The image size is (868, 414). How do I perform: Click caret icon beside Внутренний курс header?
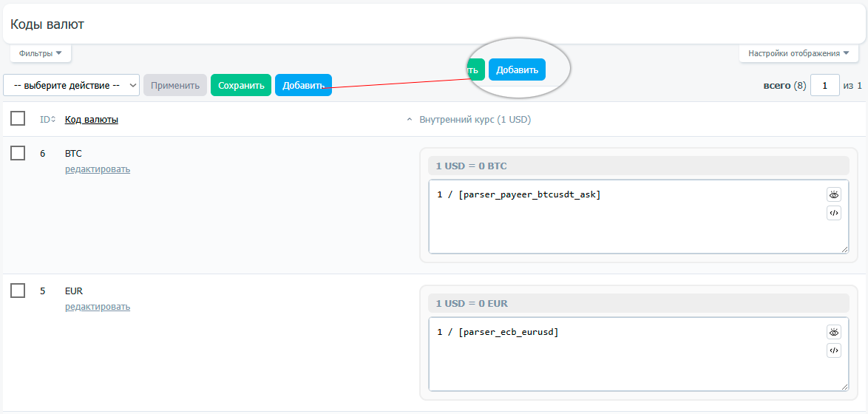(x=410, y=120)
